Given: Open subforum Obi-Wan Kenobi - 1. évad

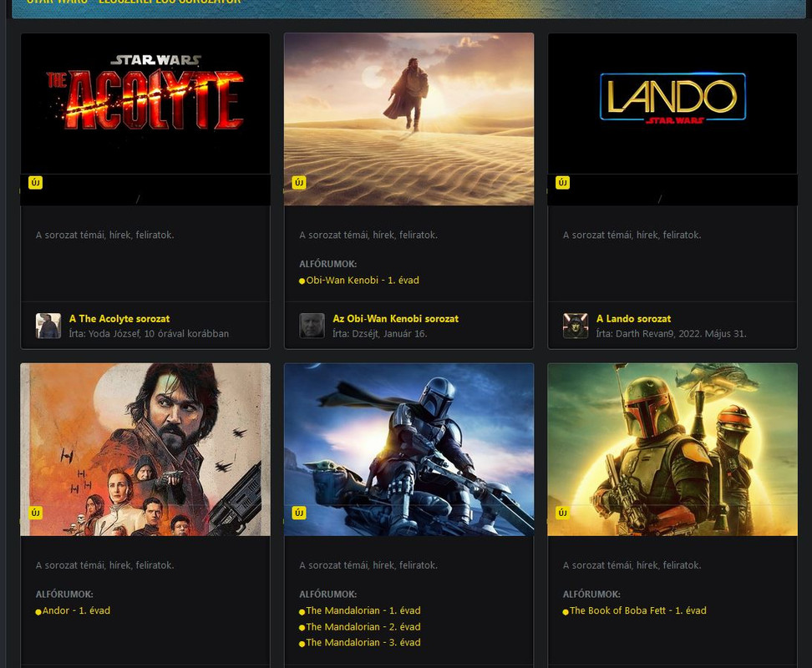Looking at the screenshot, I should (x=363, y=280).
